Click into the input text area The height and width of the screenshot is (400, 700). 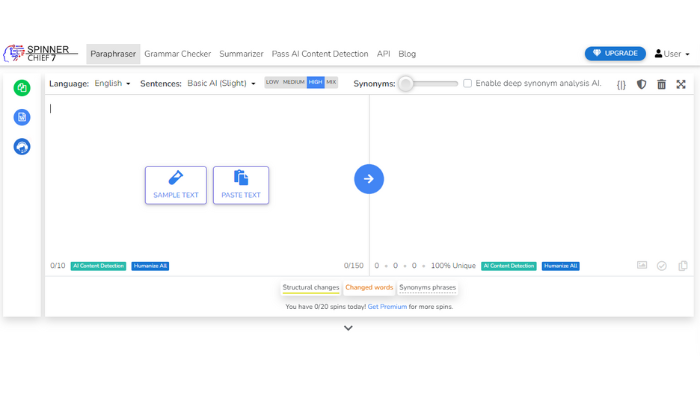coord(207,176)
